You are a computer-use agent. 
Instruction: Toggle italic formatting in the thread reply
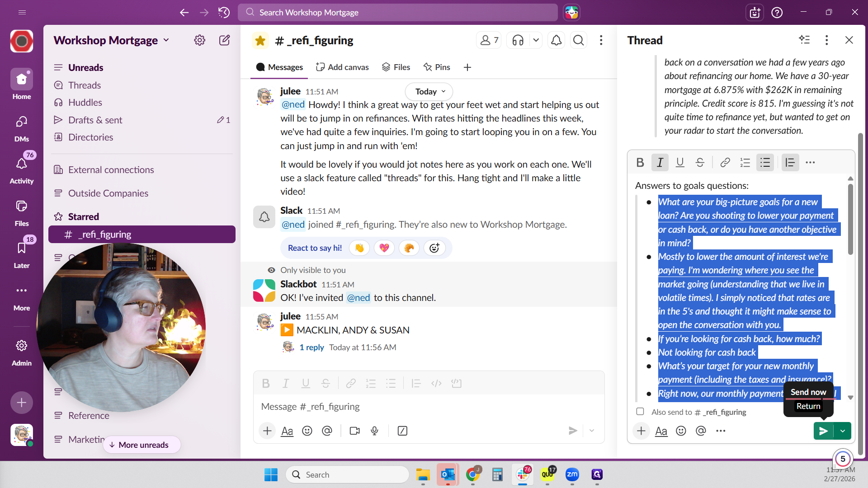660,163
